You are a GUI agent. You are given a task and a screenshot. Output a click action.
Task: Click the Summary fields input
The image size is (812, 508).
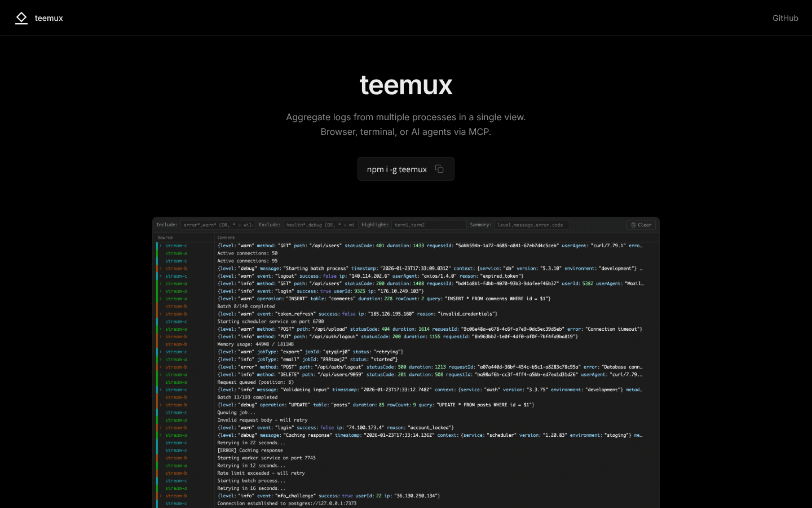[x=531, y=225]
